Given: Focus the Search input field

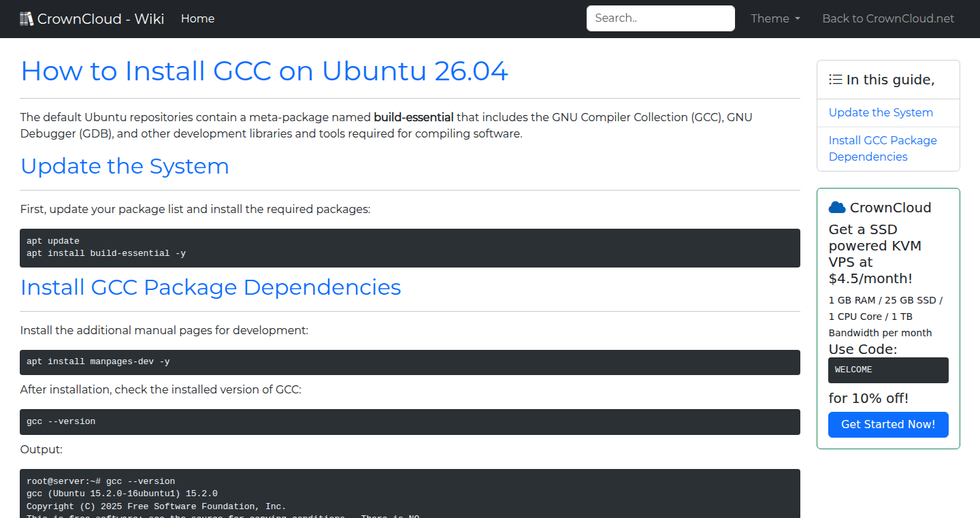Looking at the screenshot, I should coord(661,18).
